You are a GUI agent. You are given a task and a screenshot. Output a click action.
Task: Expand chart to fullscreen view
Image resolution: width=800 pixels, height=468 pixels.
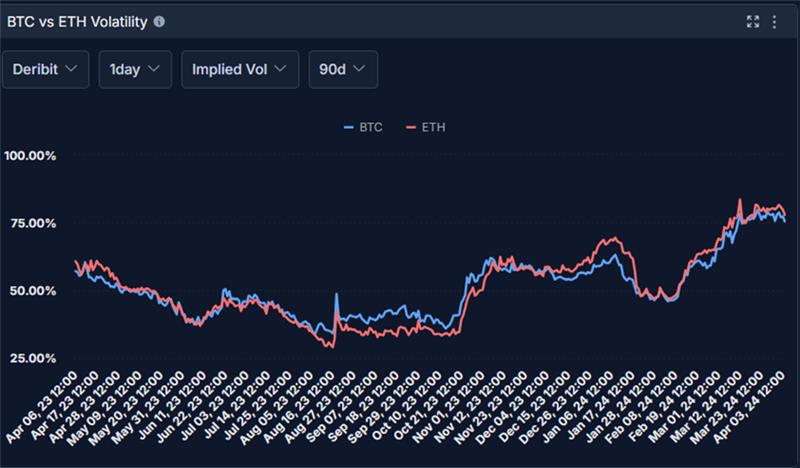click(x=753, y=21)
